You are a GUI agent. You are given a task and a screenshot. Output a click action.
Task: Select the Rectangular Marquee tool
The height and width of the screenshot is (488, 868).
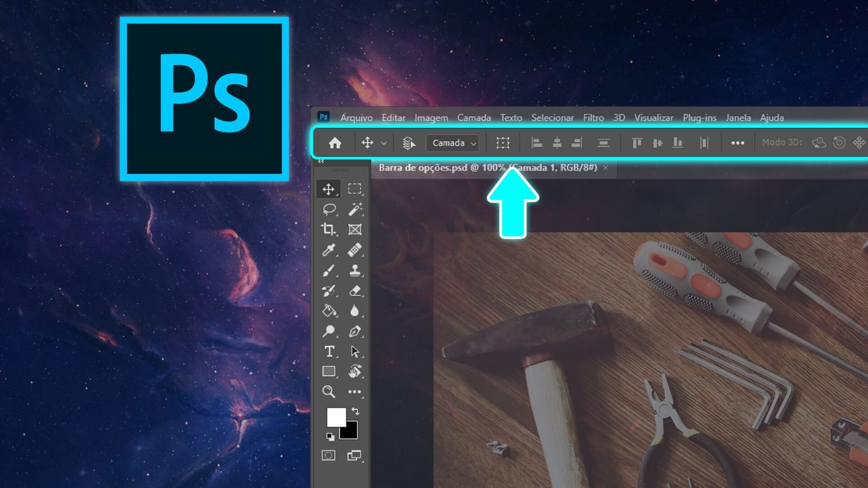pyautogui.click(x=354, y=189)
